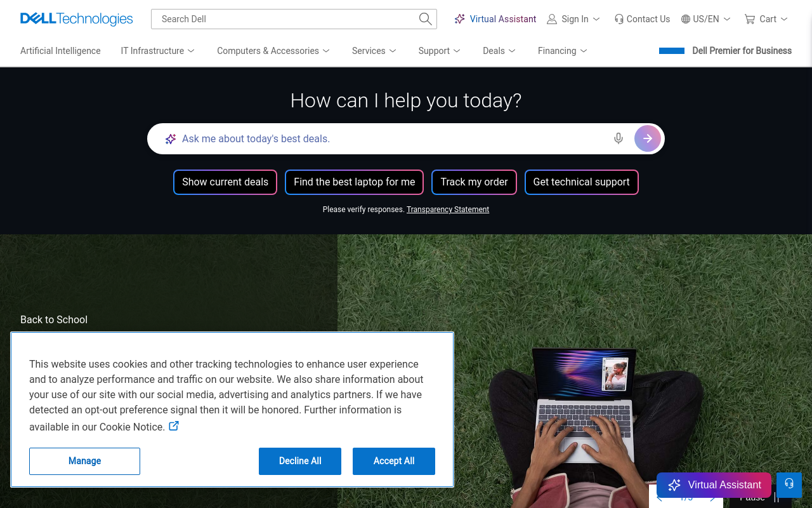Open the US/EN language selector

(x=706, y=19)
